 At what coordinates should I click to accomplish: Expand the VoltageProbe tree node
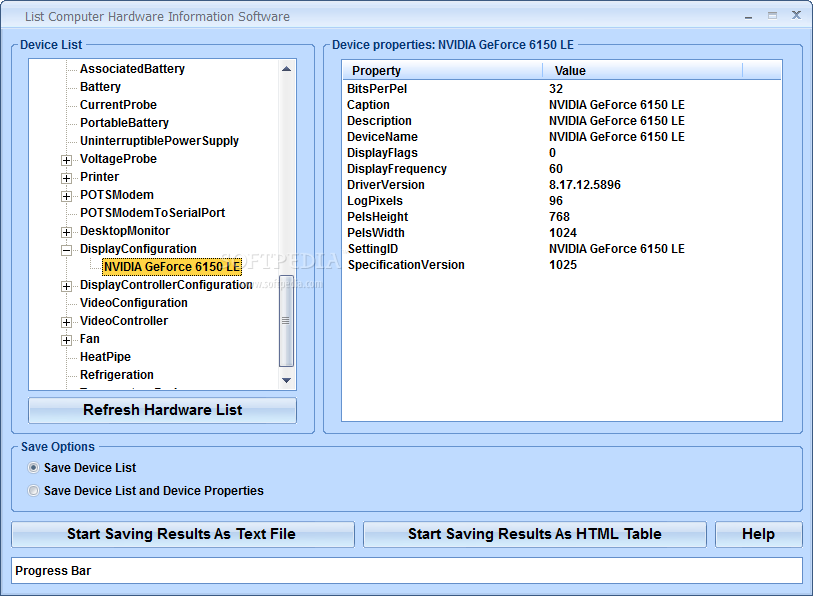click(66, 160)
